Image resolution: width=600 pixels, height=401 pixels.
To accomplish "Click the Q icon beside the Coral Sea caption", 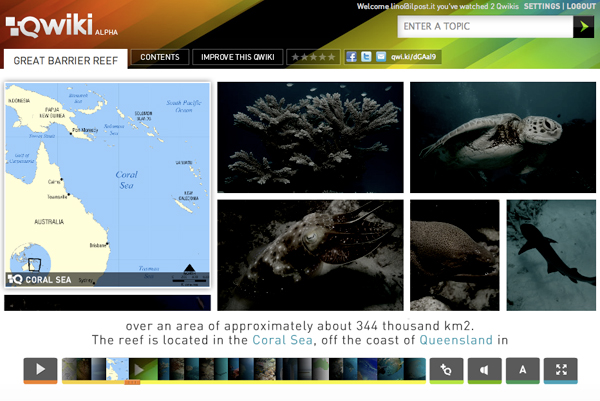I will coord(15,280).
